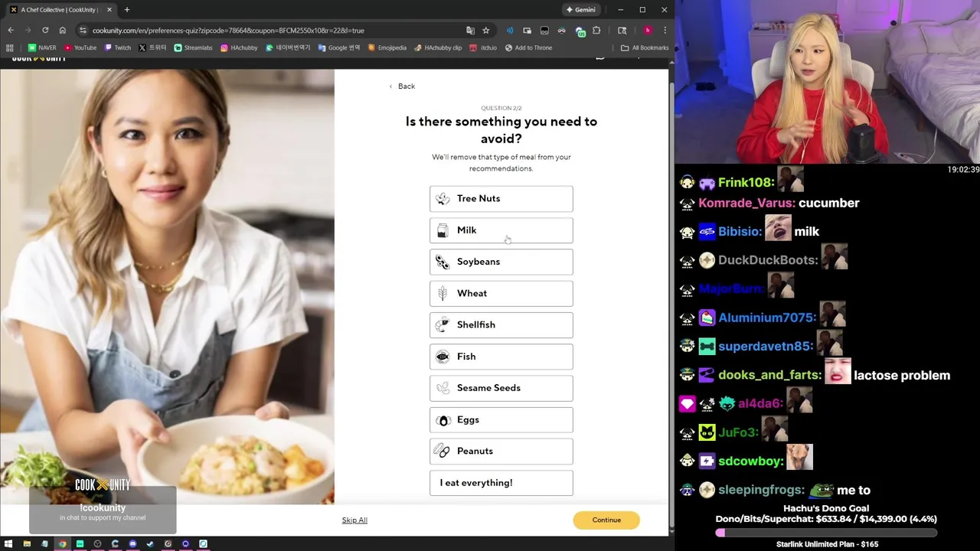Open the HAchubby Instagram bookmark
Screen dimensions: 980x551
tap(239, 47)
